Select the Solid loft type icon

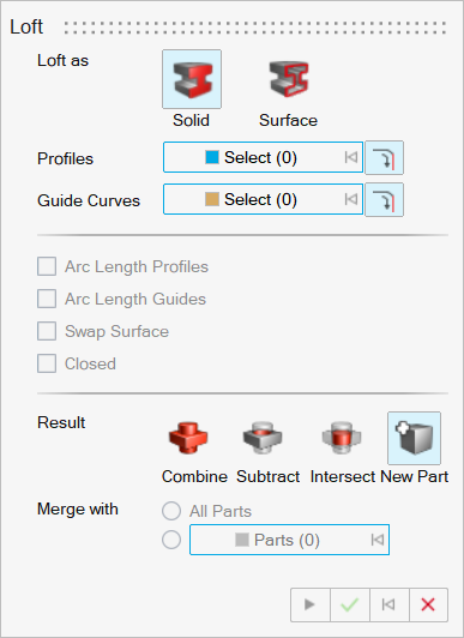192,79
